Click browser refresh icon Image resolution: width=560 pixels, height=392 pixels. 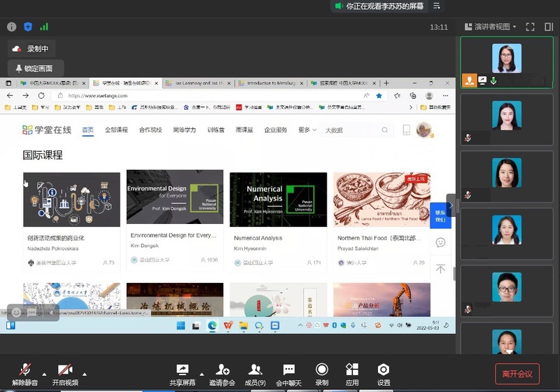[x=41, y=96]
